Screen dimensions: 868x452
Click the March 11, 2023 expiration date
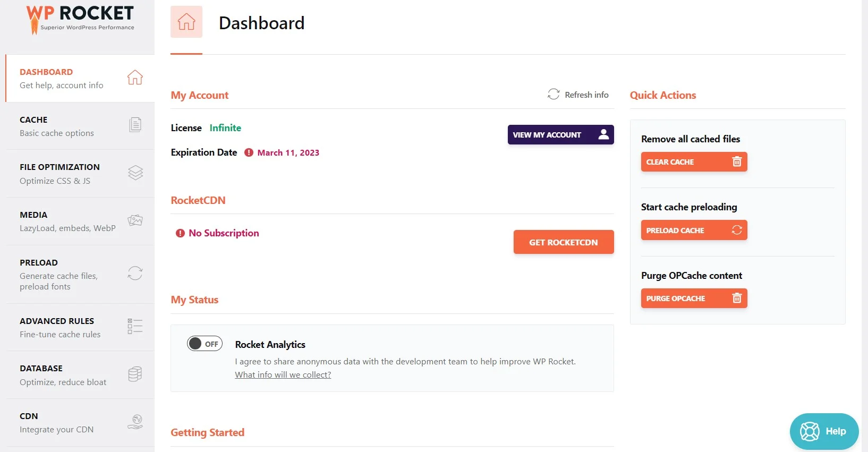(x=288, y=152)
